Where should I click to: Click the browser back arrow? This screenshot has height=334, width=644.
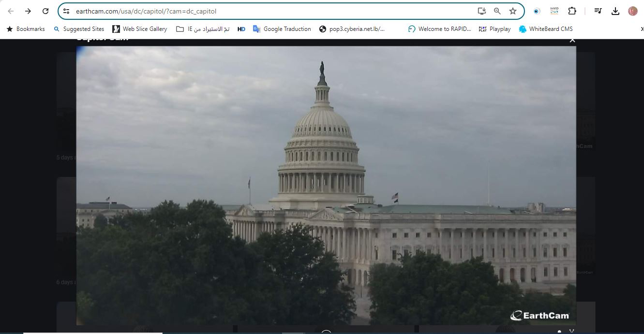pos(11,11)
